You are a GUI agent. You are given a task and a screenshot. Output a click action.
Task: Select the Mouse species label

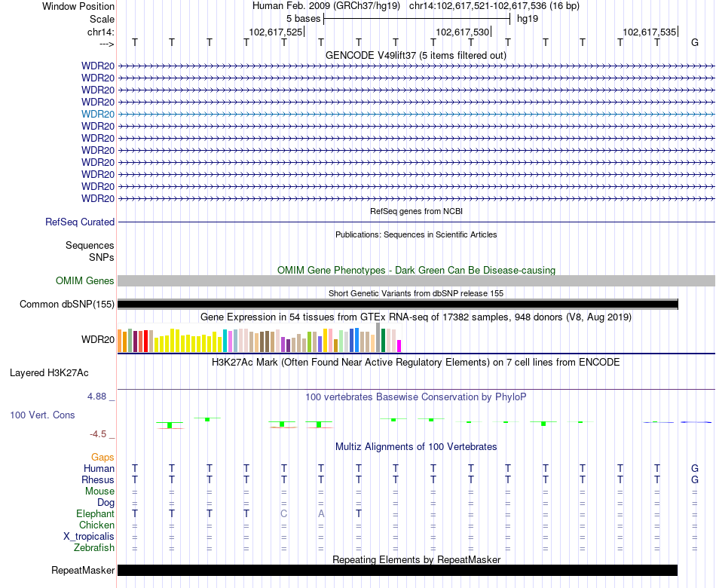pyautogui.click(x=99, y=492)
